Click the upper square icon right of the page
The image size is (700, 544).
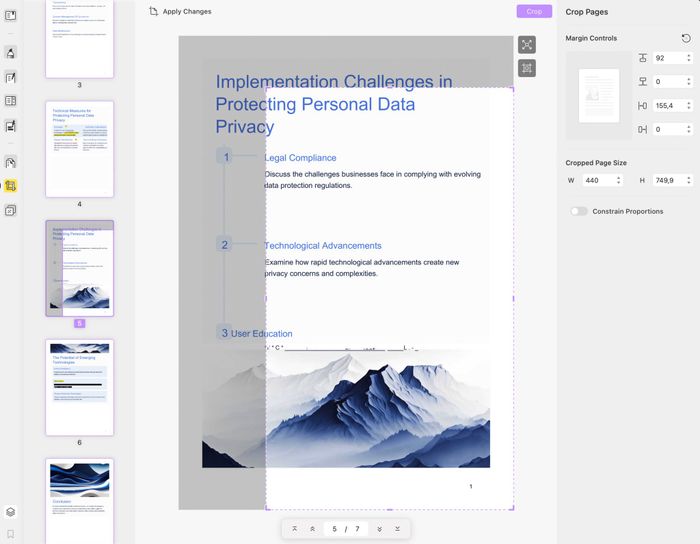(527, 45)
